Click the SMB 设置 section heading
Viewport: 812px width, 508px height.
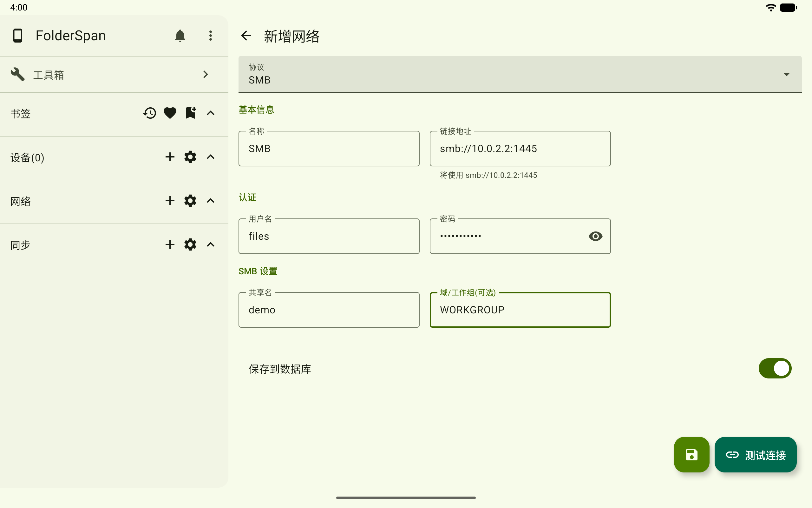258,271
